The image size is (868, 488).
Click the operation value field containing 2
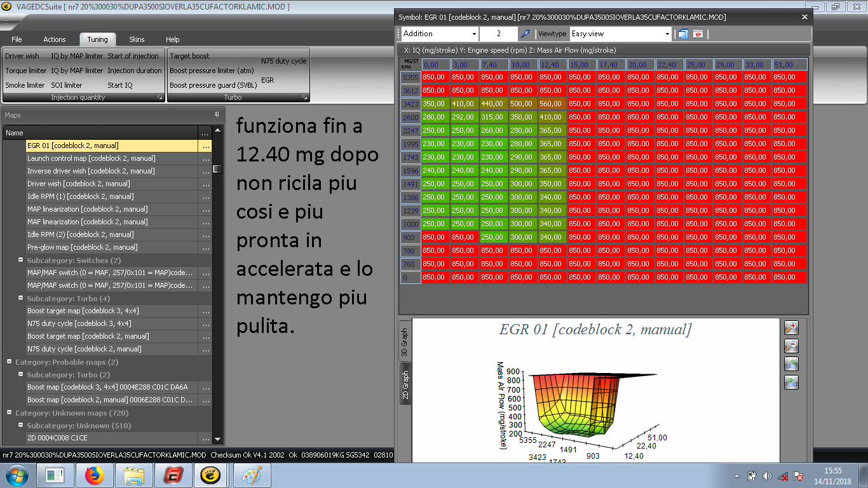pyautogui.click(x=498, y=34)
